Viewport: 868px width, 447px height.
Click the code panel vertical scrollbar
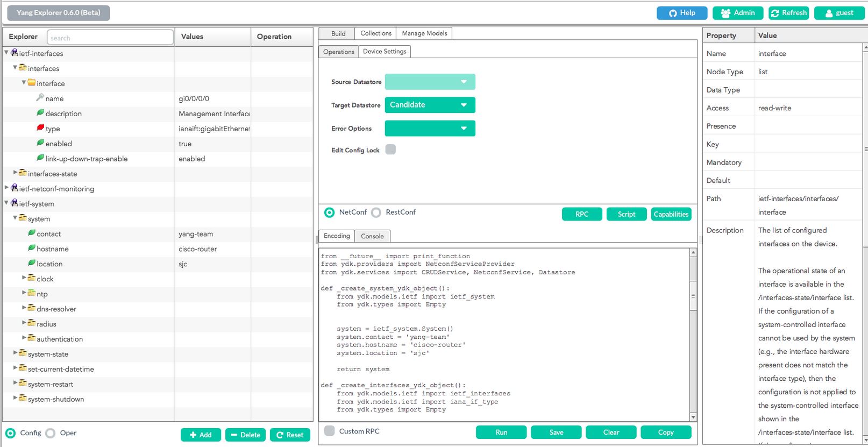tap(693, 335)
